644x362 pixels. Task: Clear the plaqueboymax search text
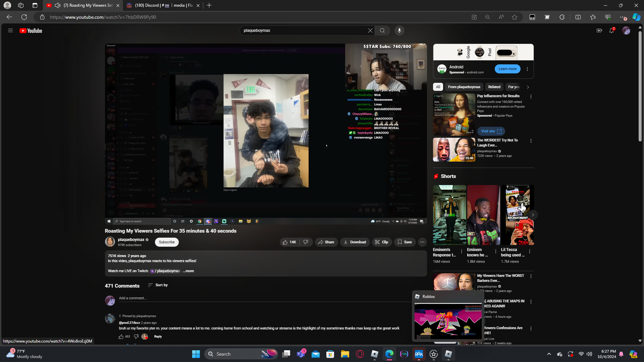coord(370,31)
